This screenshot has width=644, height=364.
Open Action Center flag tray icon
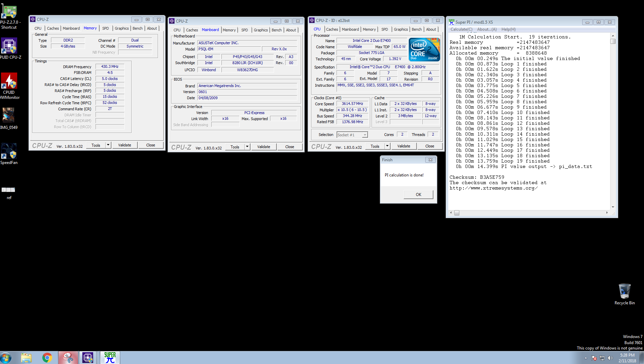point(594,358)
